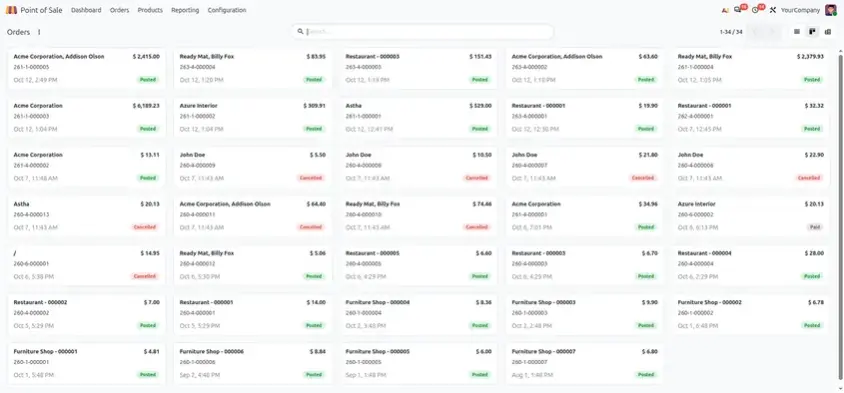Open Acme Corporation order of $ 13.11
844x393 pixels.
click(x=87, y=167)
